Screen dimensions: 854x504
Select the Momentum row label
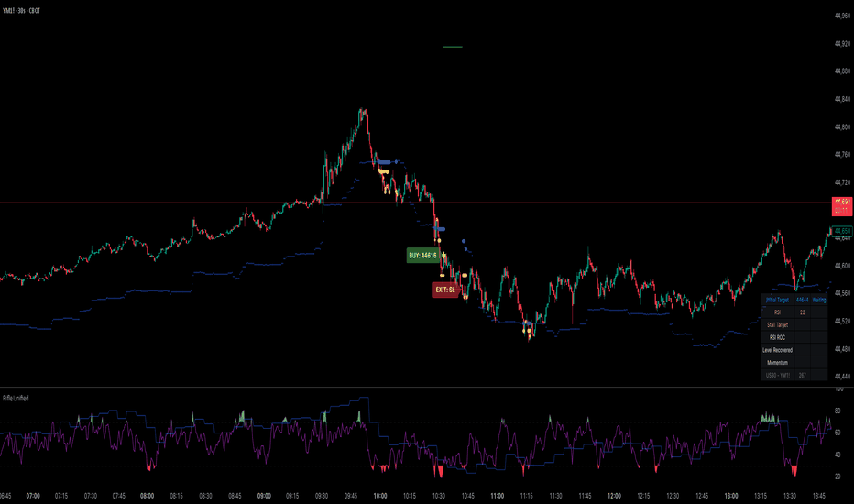coord(777,362)
